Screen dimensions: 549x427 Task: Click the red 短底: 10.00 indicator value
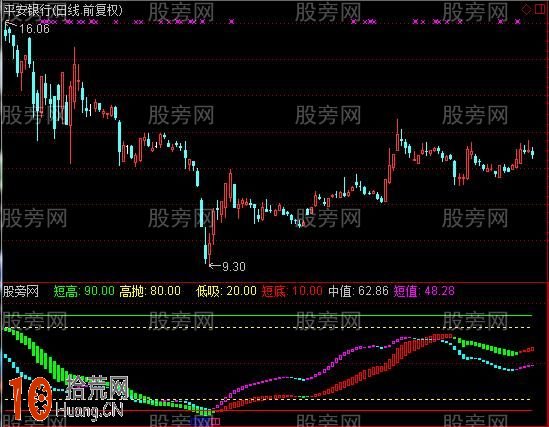[292, 291]
